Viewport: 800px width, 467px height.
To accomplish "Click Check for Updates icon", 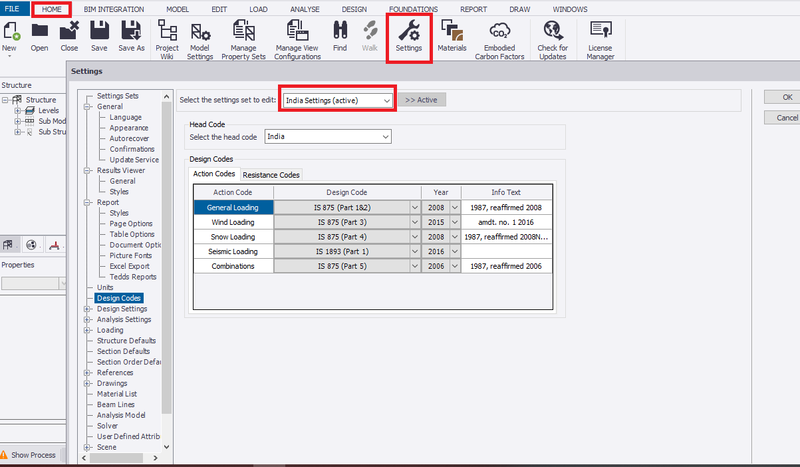I will [553, 32].
